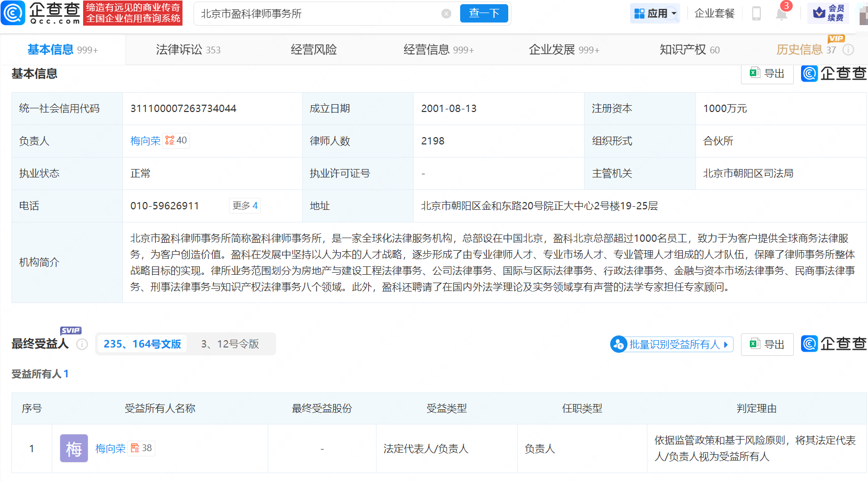Click the 会员续费 VIP crown button

[828, 14]
